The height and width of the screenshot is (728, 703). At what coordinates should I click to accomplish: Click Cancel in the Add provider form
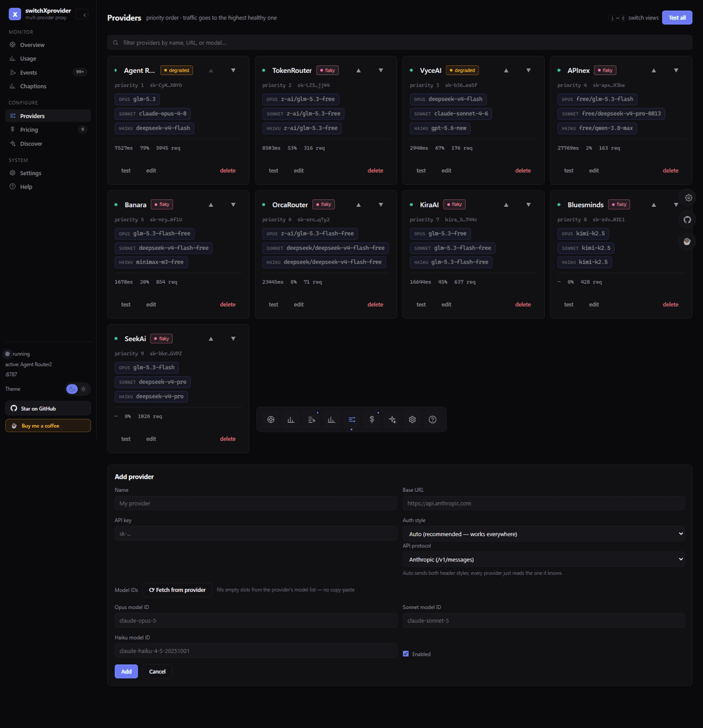tap(157, 671)
